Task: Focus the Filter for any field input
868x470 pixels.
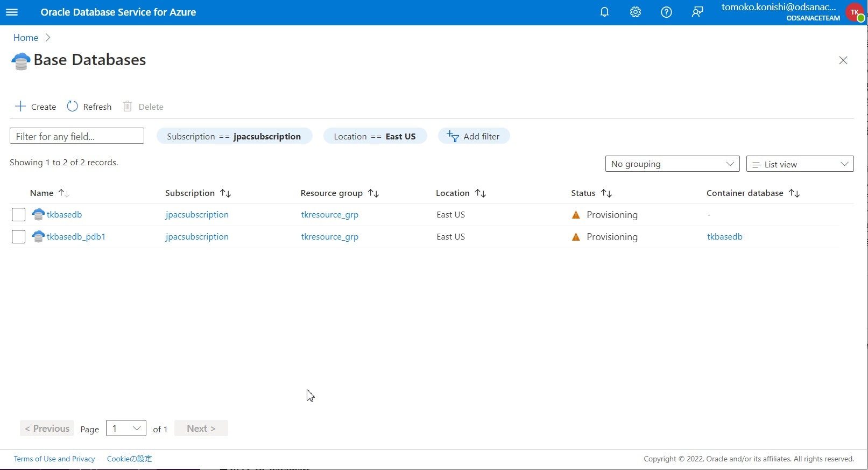Action: pyautogui.click(x=77, y=136)
